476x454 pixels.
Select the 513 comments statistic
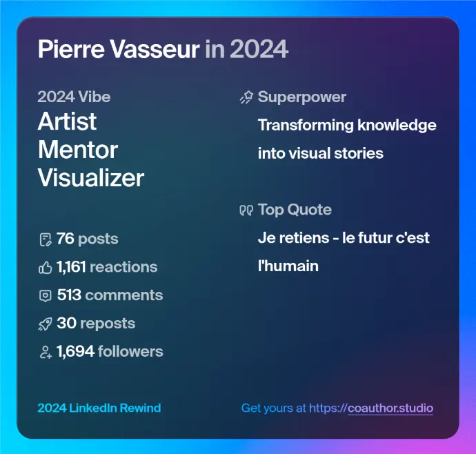point(110,295)
